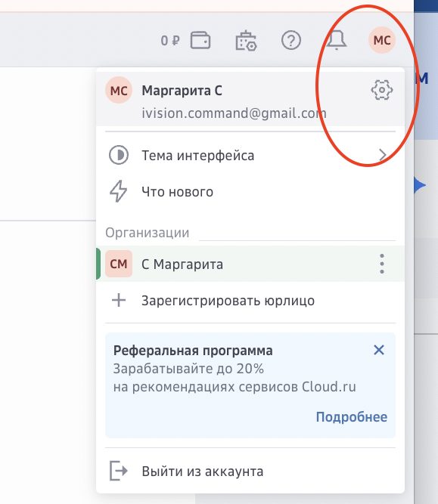The height and width of the screenshot is (504, 438).
Task: Click the CM organization badge
Action: click(119, 264)
